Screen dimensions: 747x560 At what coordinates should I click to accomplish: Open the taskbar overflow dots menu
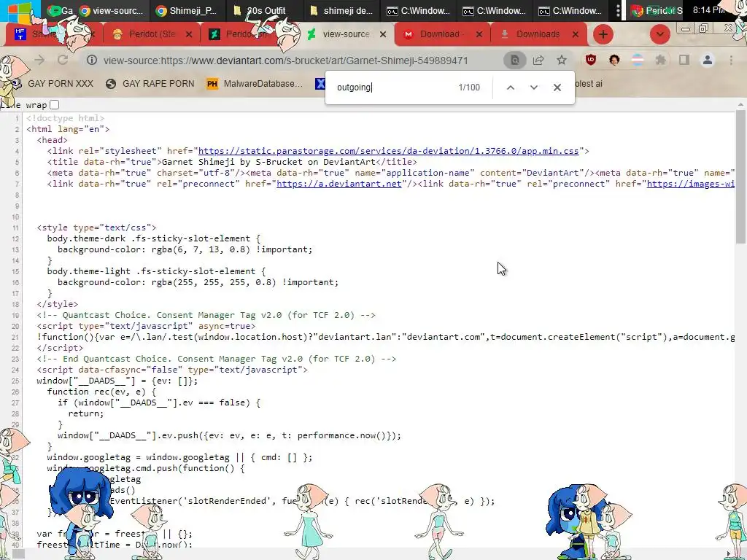tap(618, 10)
